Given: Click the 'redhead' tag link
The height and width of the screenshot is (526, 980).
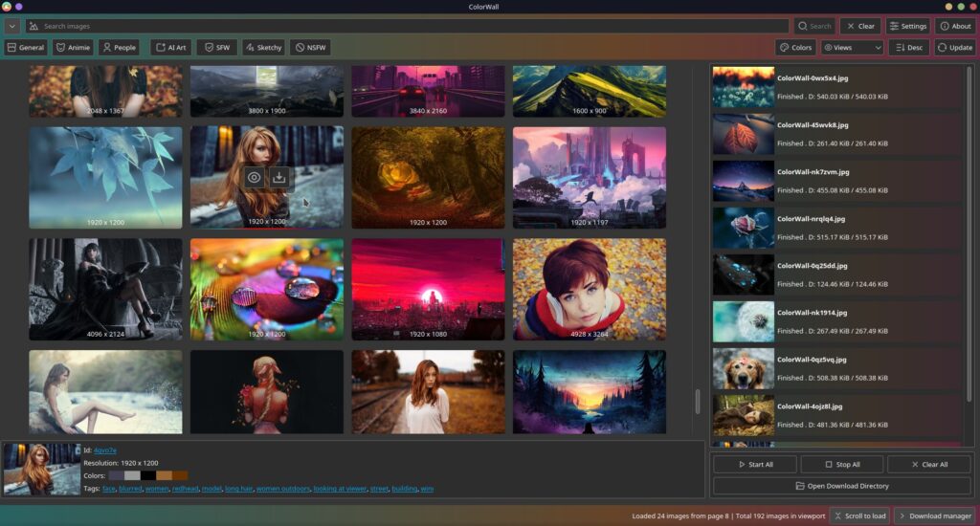Looking at the screenshot, I should click(185, 489).
